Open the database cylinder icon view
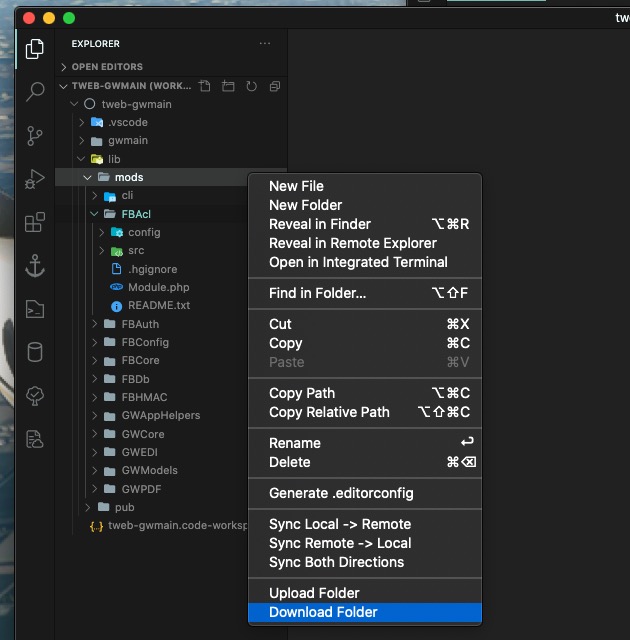Image resolution: width=630 pixels, height=640 pixels. [x=35, y=352]
